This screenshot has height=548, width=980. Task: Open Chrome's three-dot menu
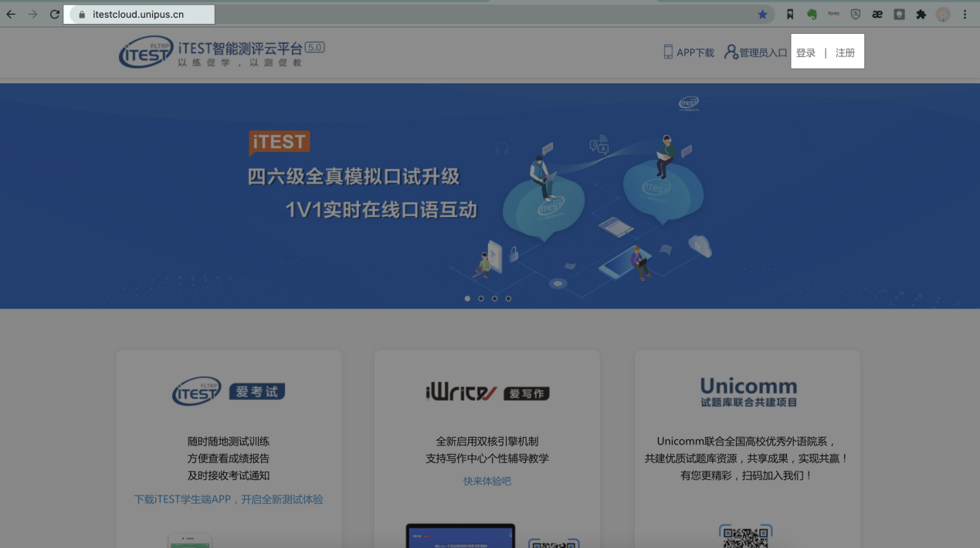coord(965,15)
